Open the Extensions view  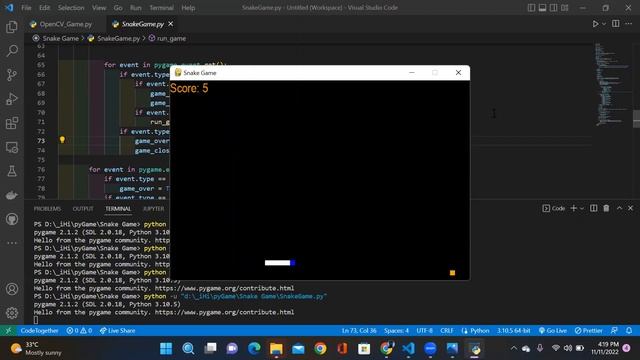point(12,123)
